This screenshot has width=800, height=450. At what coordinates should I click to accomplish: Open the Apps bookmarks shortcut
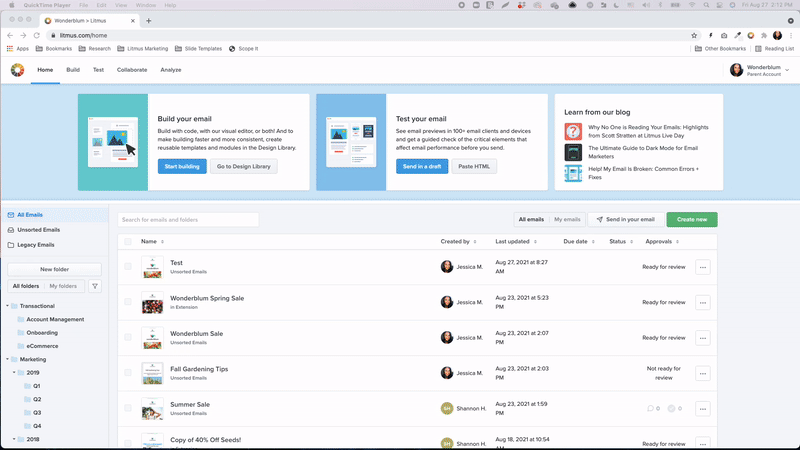[x=18, y=48]
